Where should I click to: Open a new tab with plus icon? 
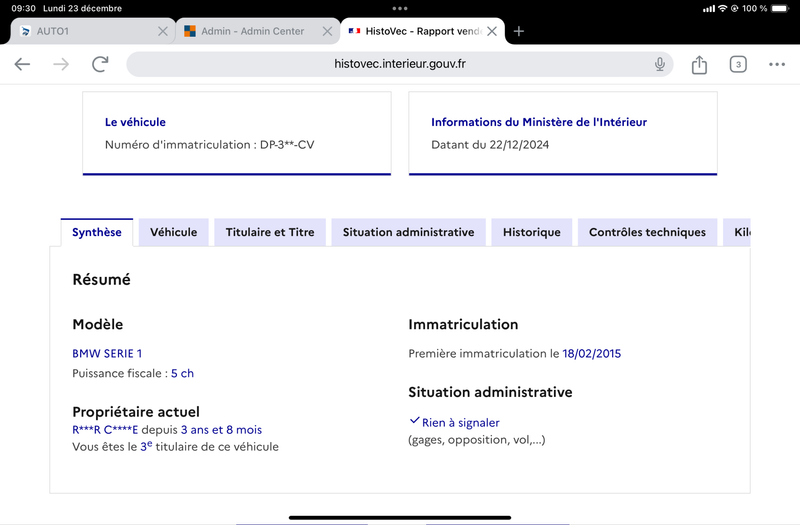[x=519, y=31]
